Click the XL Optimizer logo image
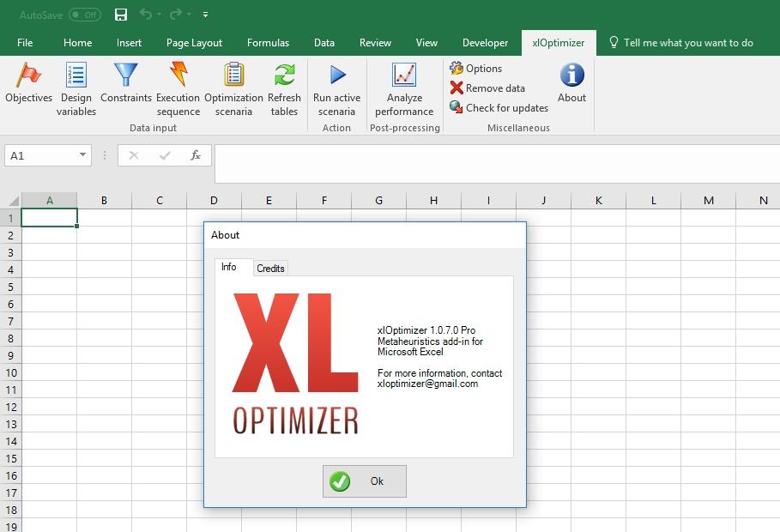 tap(295, 364)
